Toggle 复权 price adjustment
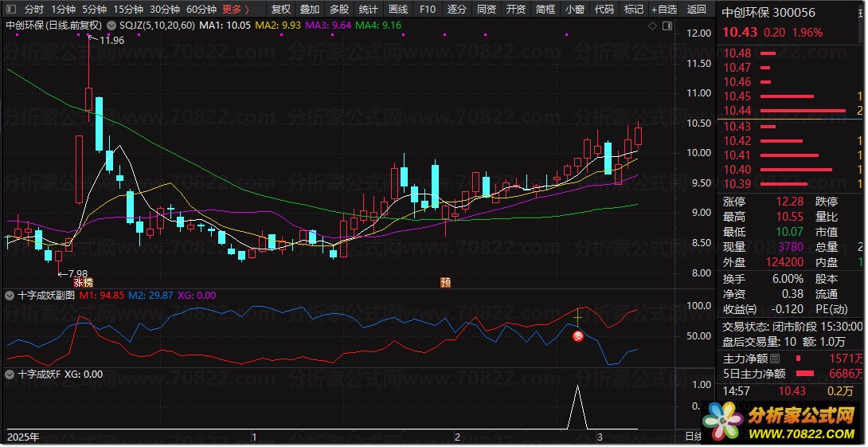The image size is (868, 447). click(280, 10)
